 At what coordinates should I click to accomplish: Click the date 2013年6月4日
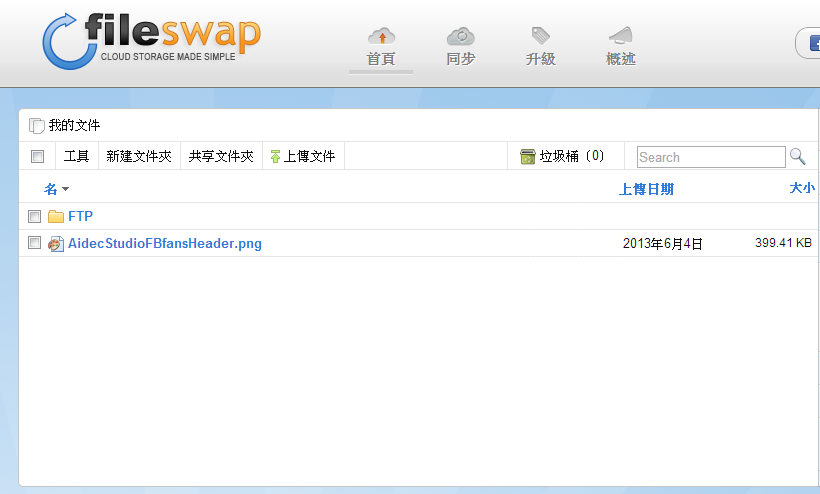point(663,244)
